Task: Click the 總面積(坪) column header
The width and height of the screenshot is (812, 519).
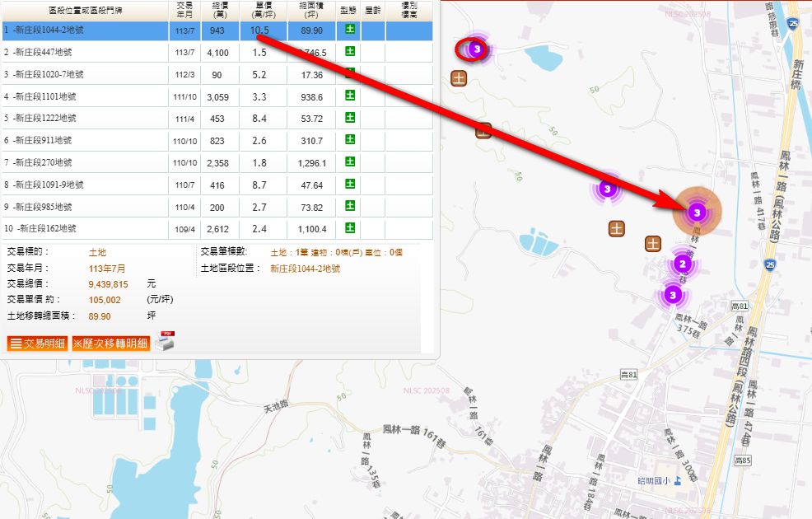Action: pos(312,10)
